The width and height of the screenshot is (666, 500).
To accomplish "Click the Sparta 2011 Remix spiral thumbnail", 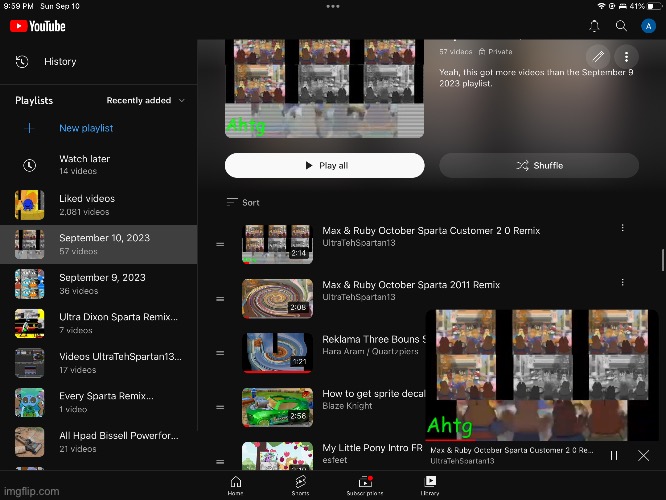I will [x=277, y=299].
